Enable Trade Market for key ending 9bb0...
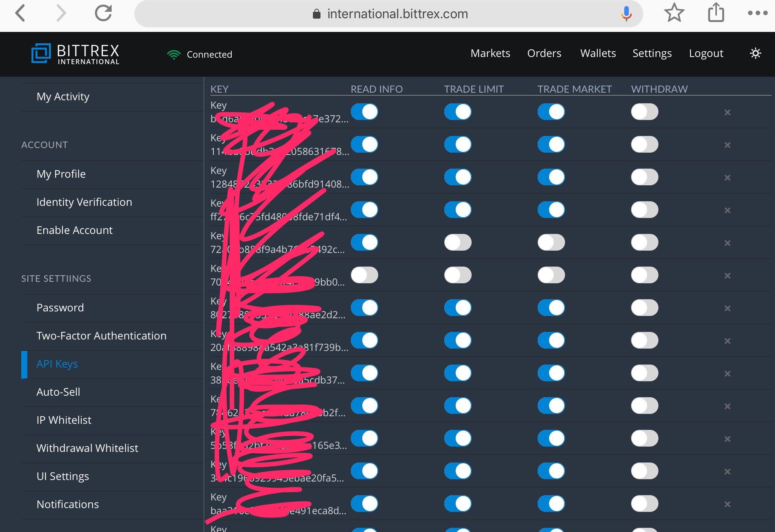This screenshot has height=532, width=775. [551, 275]
